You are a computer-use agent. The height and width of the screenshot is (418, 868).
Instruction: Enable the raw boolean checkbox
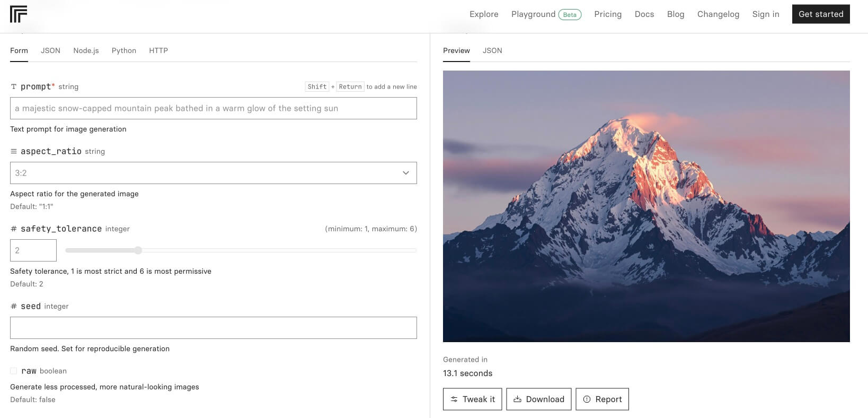14,371
